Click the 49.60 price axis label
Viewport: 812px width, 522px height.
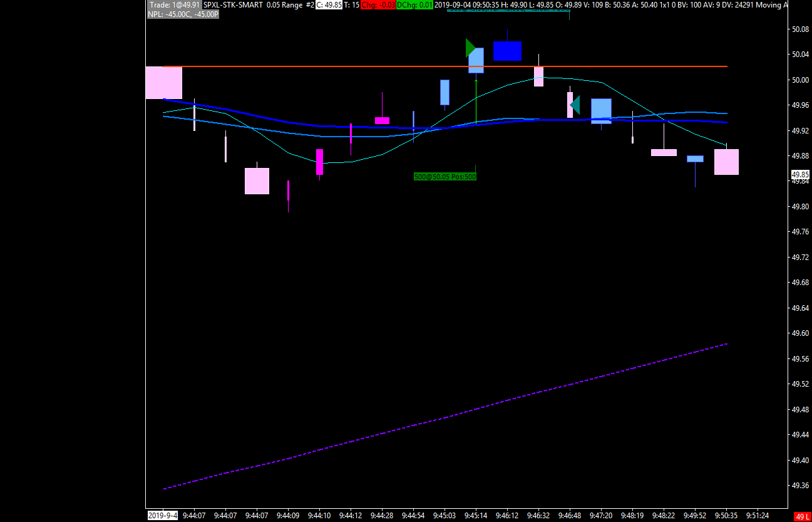tap(801, 333)
